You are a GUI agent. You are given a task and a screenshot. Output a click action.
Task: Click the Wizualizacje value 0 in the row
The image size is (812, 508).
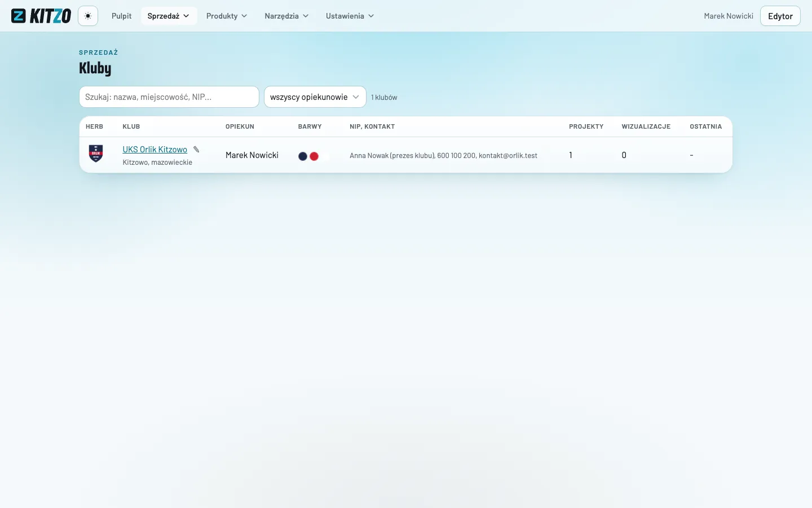tap(624, 155)
